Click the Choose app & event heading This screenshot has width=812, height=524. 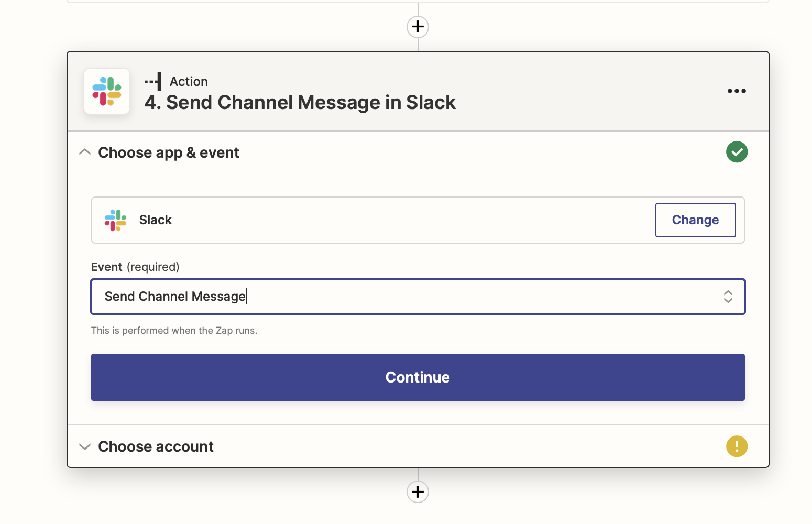[168, 152]
